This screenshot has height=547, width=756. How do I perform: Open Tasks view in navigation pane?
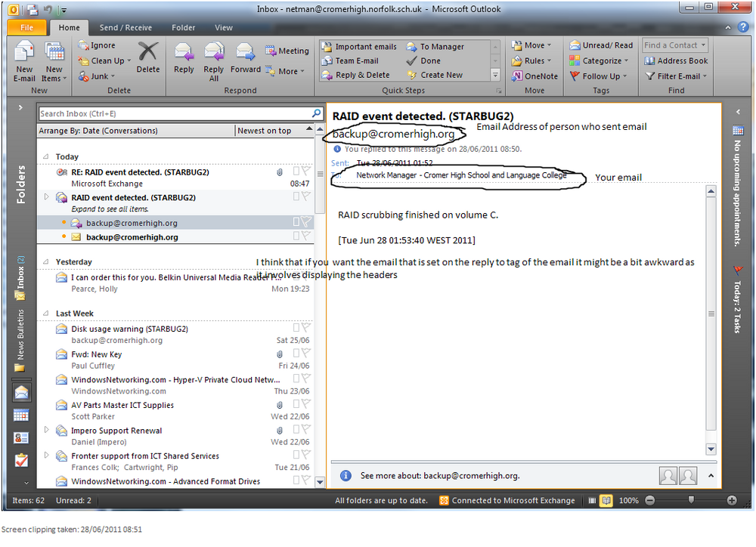[x=21, y=460]
